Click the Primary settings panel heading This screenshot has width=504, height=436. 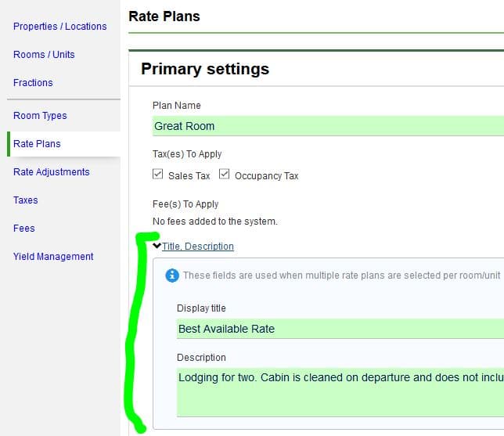coord(205,69)
